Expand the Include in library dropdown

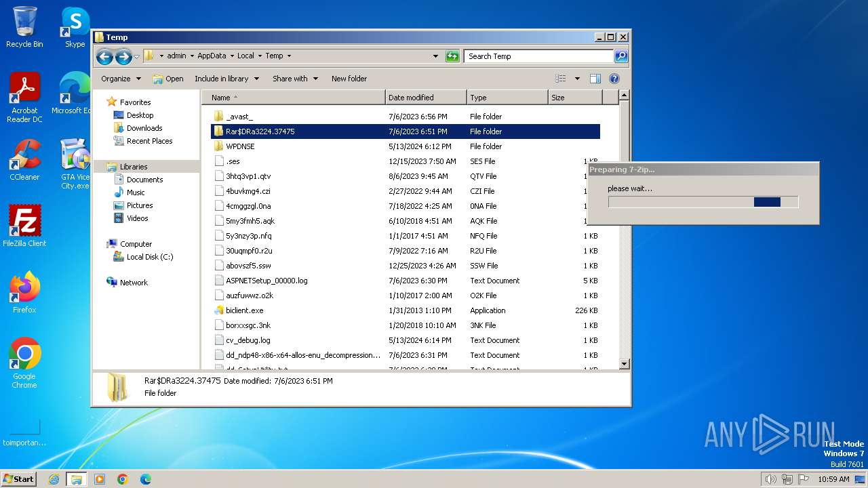coord(227,79)
